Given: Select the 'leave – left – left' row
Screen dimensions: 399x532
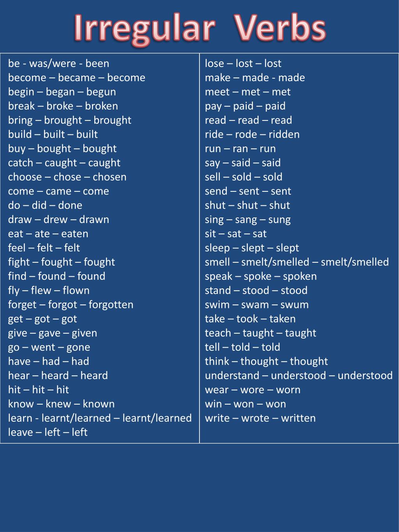Looking at the screenshot, I should coord(48,432).
